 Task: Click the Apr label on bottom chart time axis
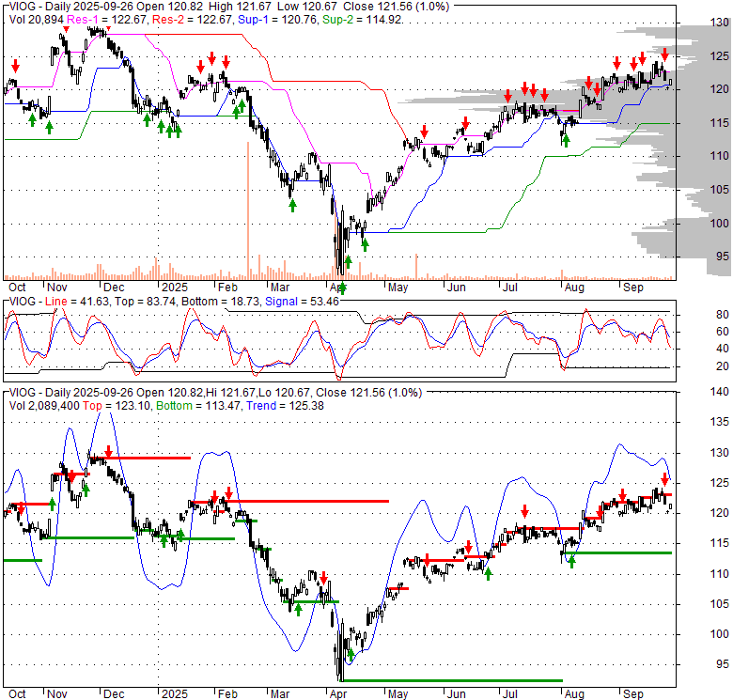click(338, 694)
